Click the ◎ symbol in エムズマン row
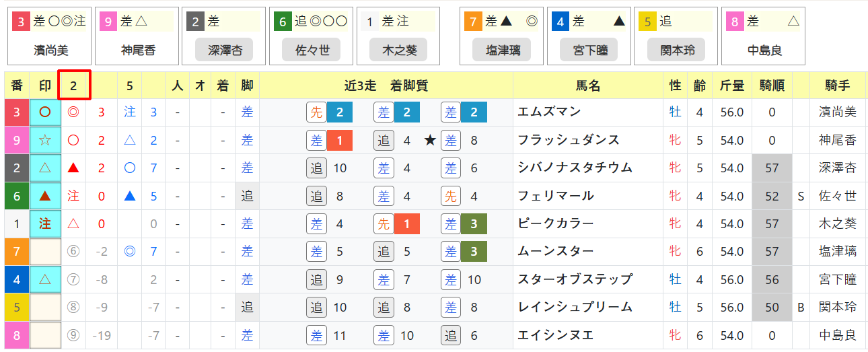The image size is (868, 352). (73, 112)
